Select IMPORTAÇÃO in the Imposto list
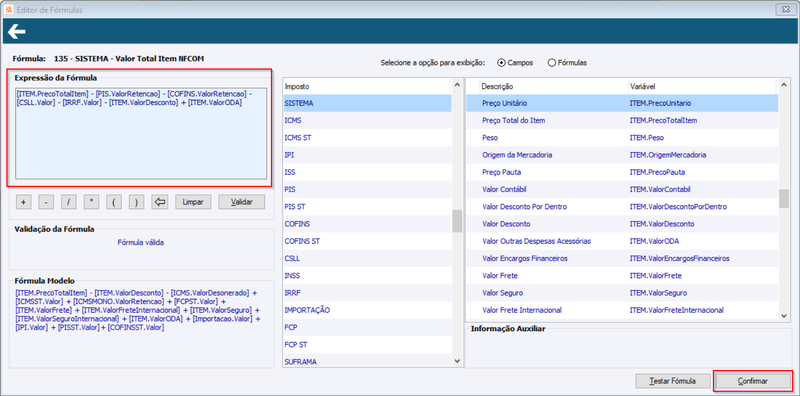Viewport: 800px width, 396px height. coord(367,310)
